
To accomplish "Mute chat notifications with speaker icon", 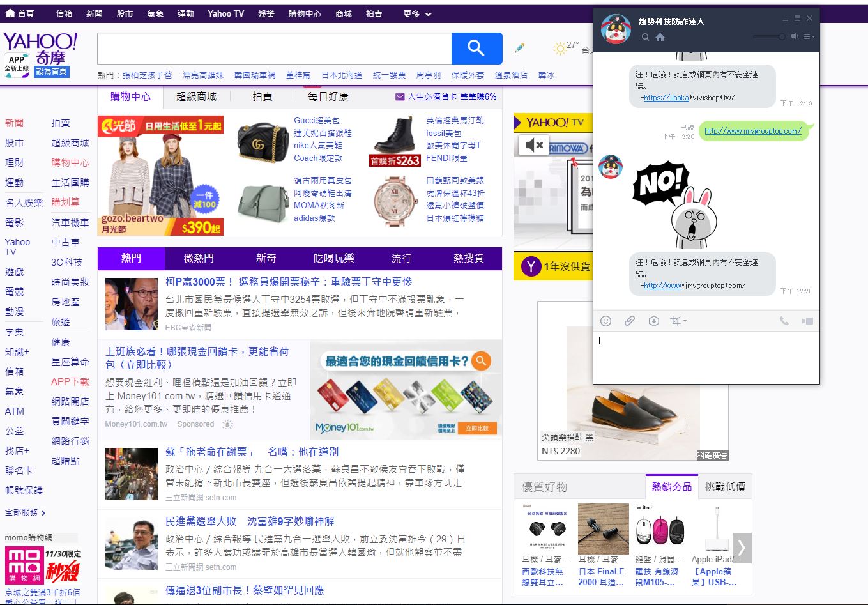I will pyautogui.click(x=795, y=36).
